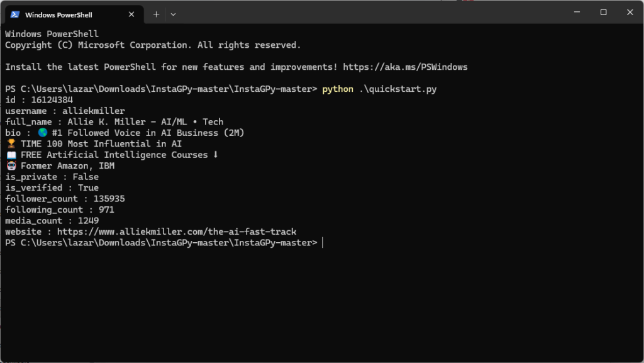The height and width of the screenshot is (363, 644).
Task: Click the PowerShell icon in the tab
Action: pyautogui.click(x=15, y=14)
